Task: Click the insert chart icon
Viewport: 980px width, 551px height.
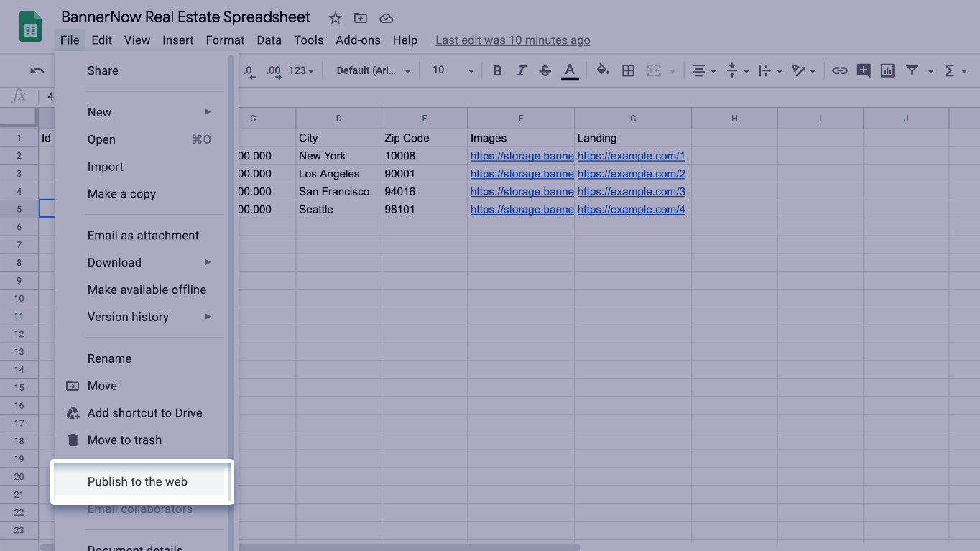Action: (x=887, y=70)
